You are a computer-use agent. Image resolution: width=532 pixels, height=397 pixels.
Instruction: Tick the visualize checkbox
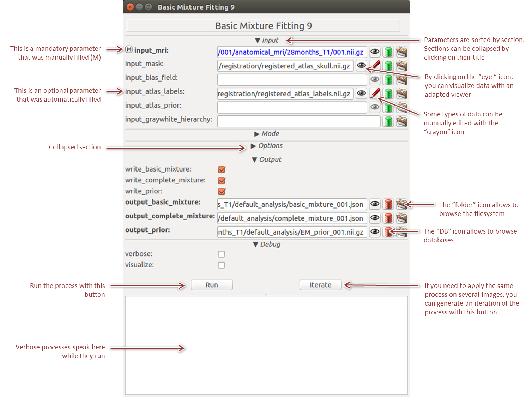(222, 265)
